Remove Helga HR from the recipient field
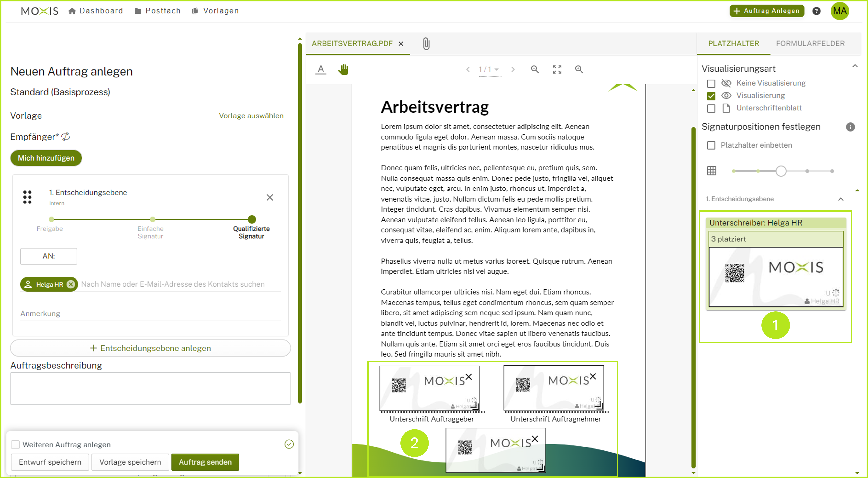 tap(70, 284)
